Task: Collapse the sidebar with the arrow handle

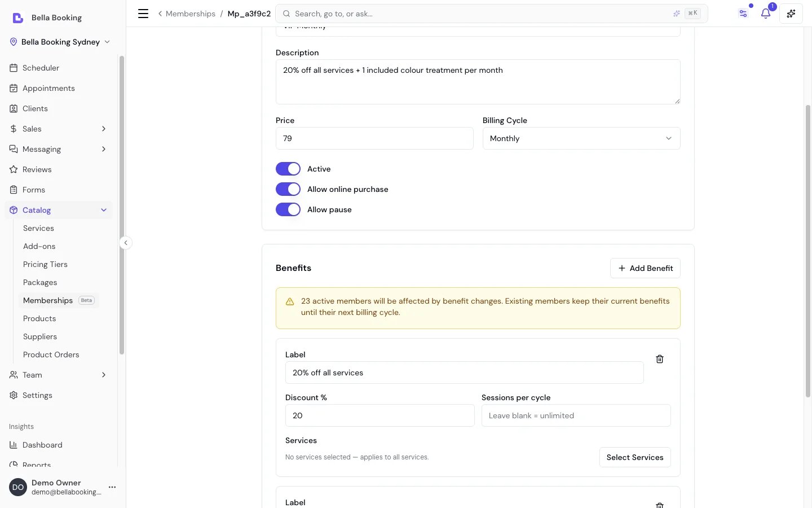Action: tap(126, 243)
